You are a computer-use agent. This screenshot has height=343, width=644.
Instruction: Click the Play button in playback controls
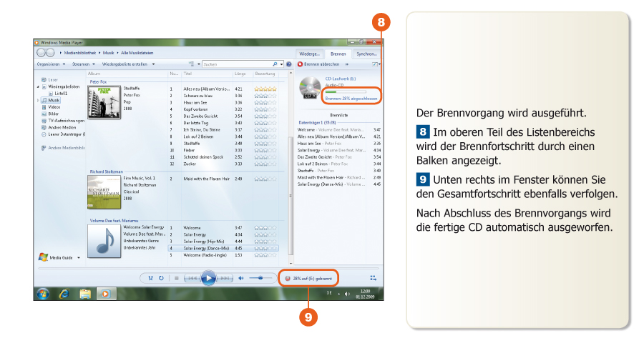click(208, 278)
